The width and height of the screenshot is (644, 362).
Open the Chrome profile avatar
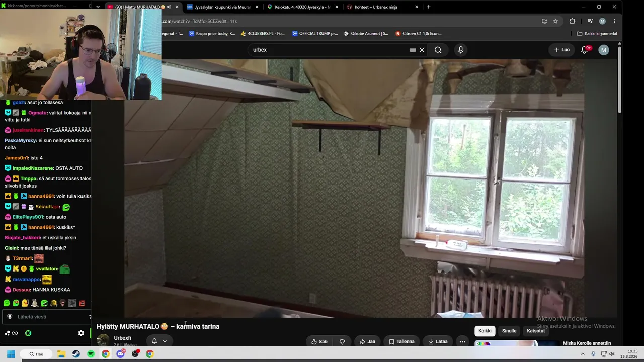point(602,21)
